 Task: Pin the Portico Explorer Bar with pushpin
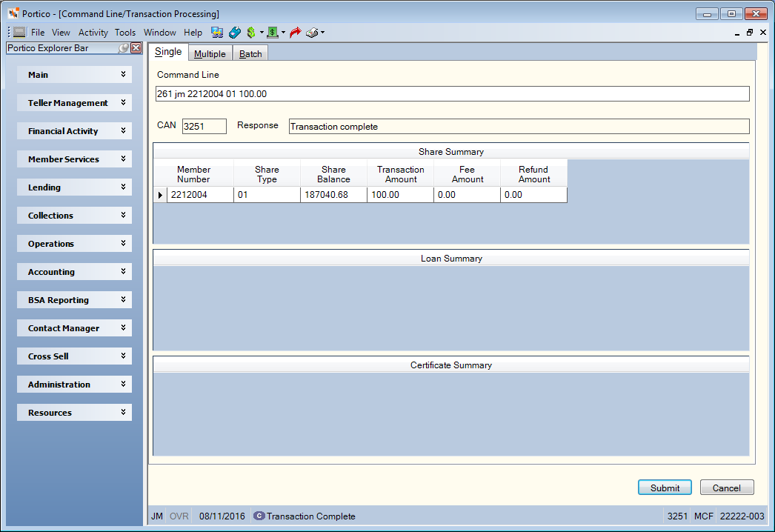[x=124, y=48]
